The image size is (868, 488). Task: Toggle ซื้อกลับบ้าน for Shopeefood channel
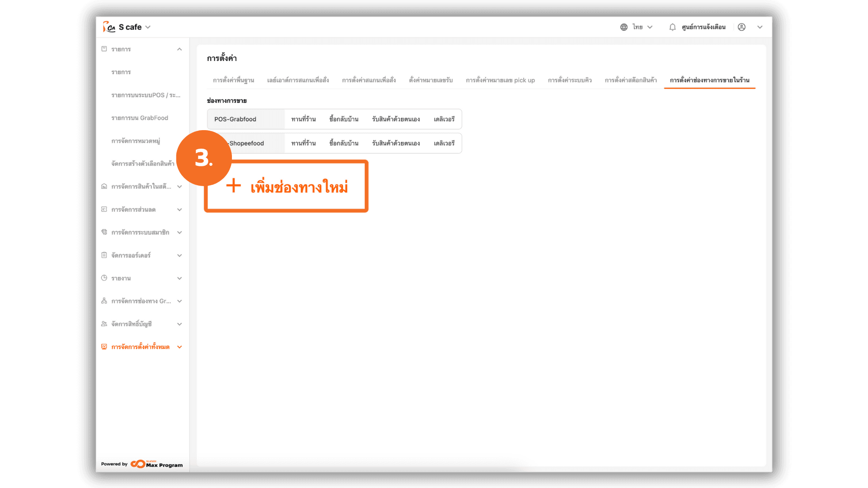[x=344, y=143]
